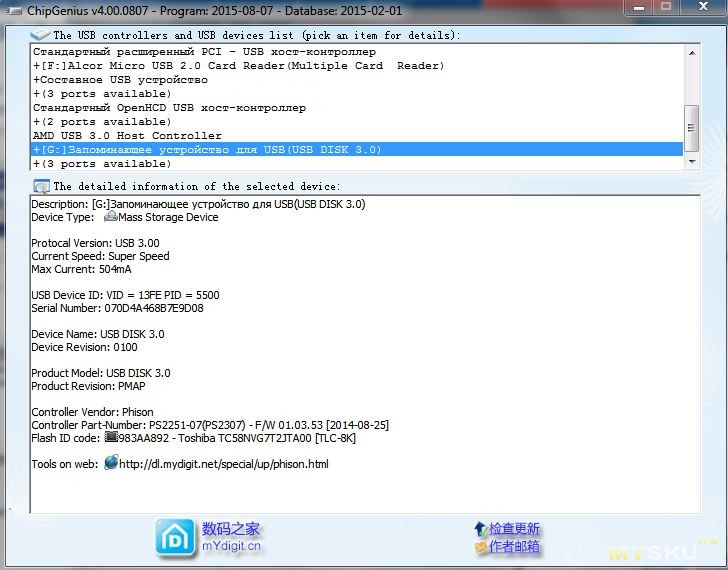The height and width of the screenshot is (570, 728).
Task: Click the magnifier icon beside detailed information heading
Action: (41, 186)
